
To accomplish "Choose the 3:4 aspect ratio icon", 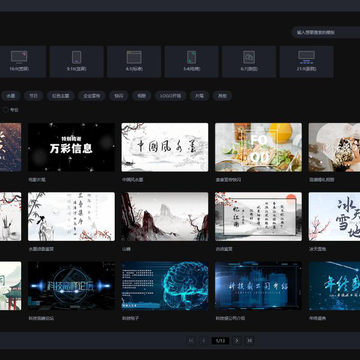I will (x=191, y=57).
